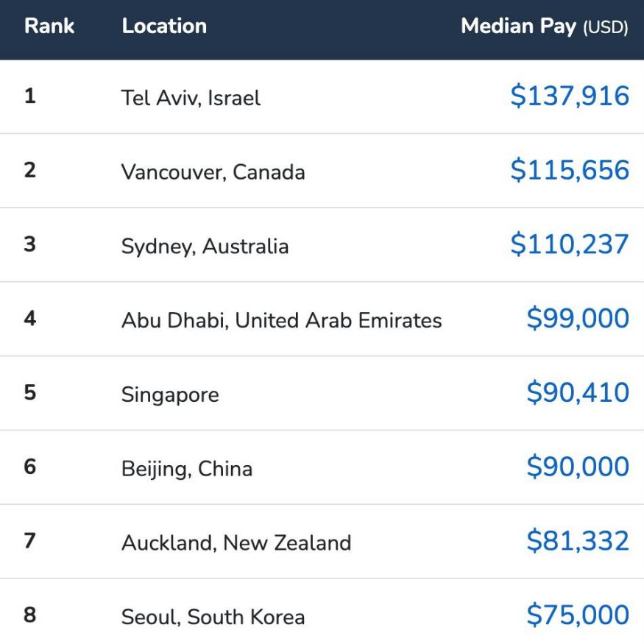Open the $99,000 median pay value
This screenshot has height=644, width=644.
click(578, 318)
